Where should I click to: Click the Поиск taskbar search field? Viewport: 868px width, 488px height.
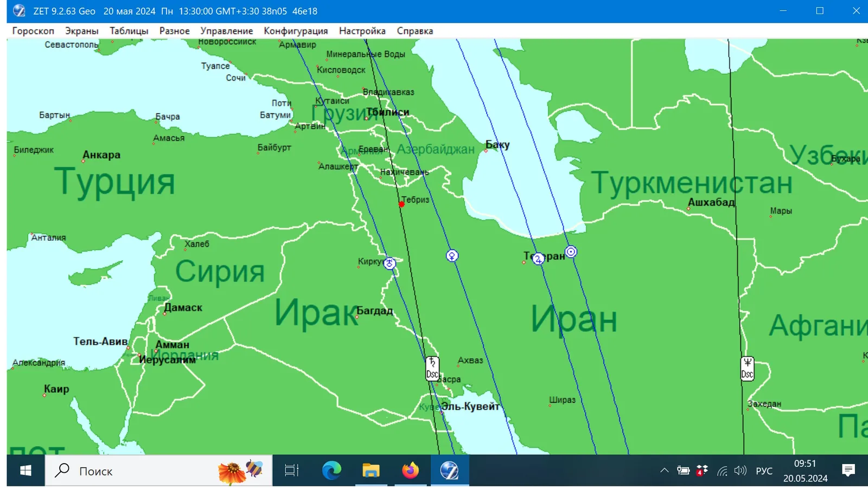point(158,471)
